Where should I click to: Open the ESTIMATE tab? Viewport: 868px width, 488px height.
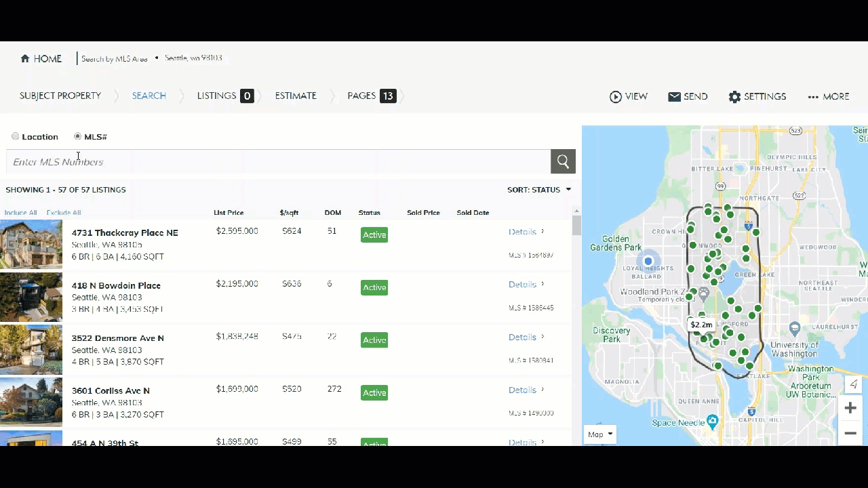pyautogui.click(x=295, y=96)
